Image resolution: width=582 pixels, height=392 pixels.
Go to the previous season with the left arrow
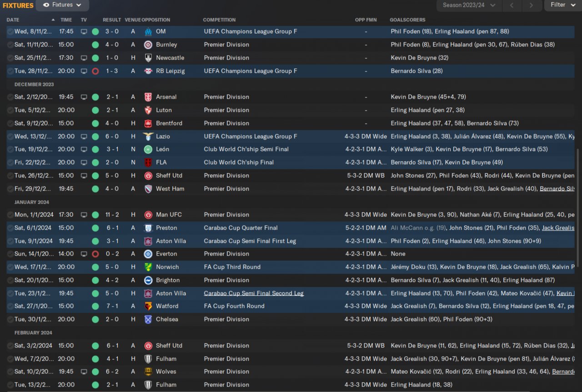point(512,5)
